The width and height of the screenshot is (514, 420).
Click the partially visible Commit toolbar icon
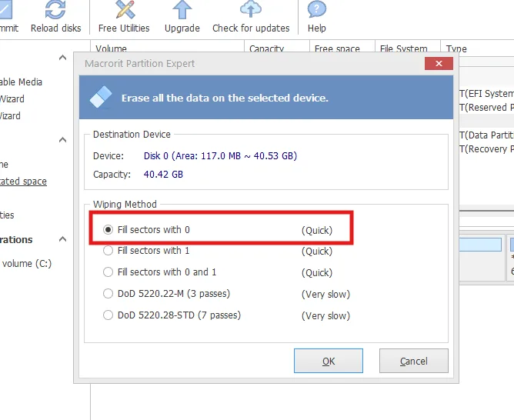point(5,10)
